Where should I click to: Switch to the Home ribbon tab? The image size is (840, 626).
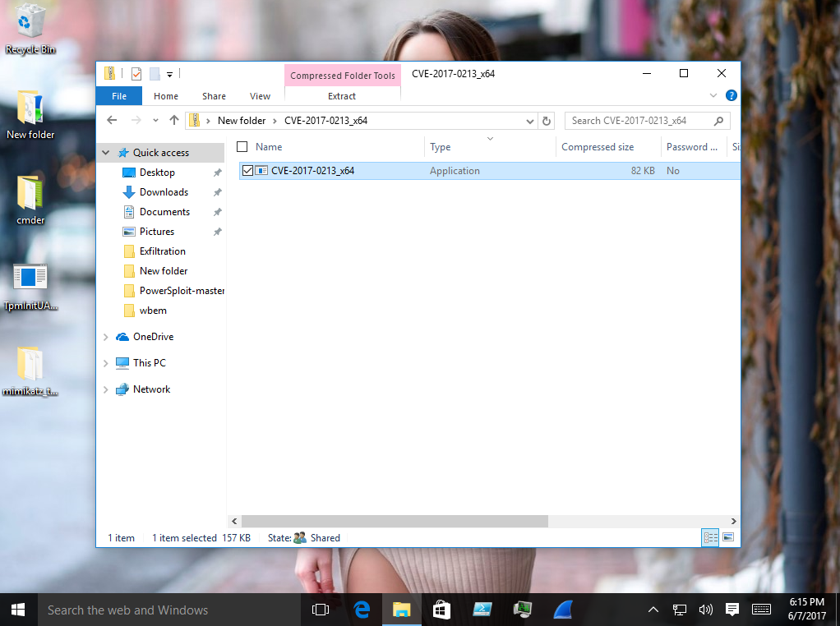coord(166,96)
